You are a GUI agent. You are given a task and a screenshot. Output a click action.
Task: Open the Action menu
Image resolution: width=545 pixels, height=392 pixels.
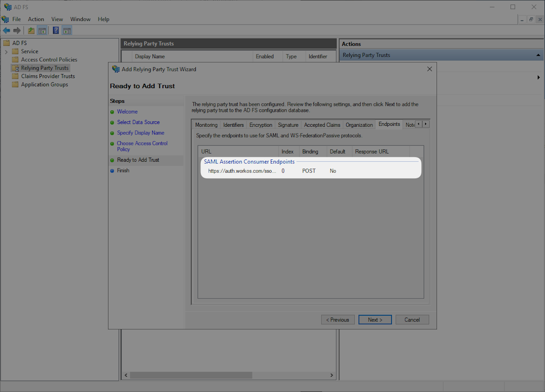36,19
